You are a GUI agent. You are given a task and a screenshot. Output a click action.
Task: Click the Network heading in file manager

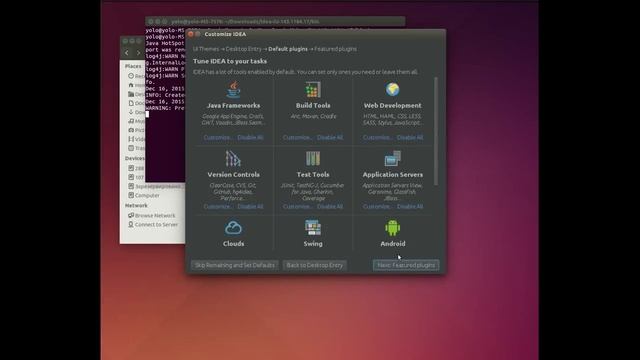pyautogui.click(x=136, y=206)
